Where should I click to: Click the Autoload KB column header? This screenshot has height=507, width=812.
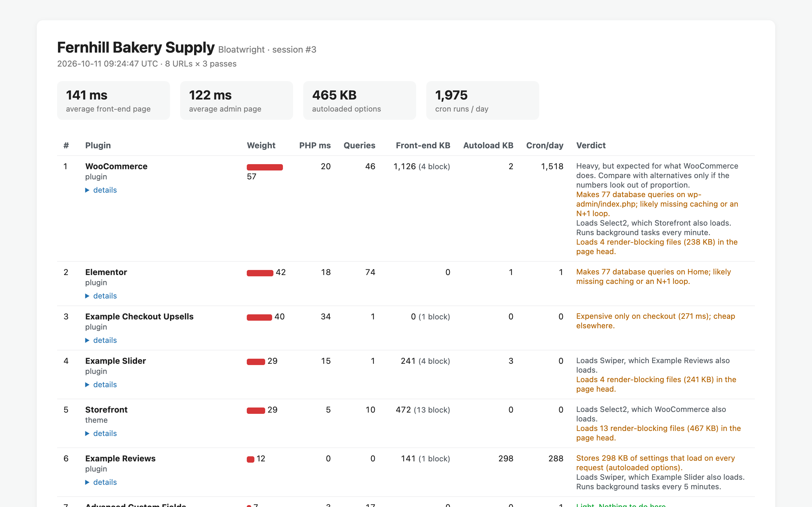pyautogui.click(x=488, y=145)
